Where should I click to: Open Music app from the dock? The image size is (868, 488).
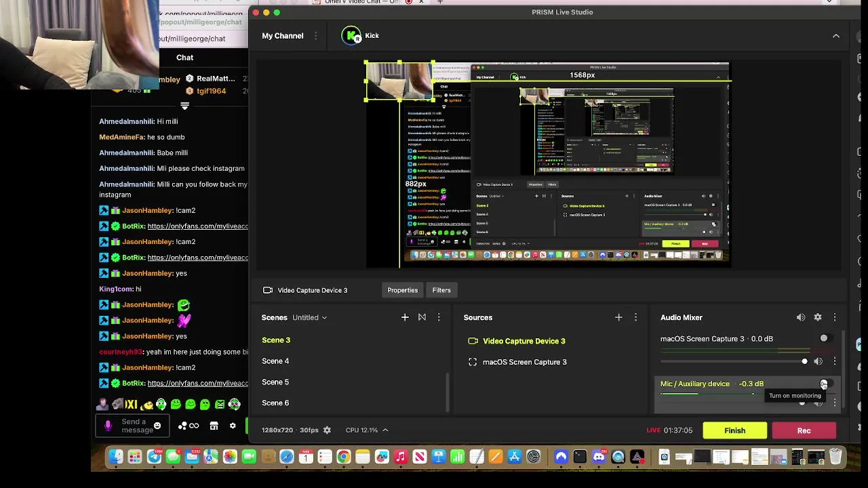(x=400, y=457)
